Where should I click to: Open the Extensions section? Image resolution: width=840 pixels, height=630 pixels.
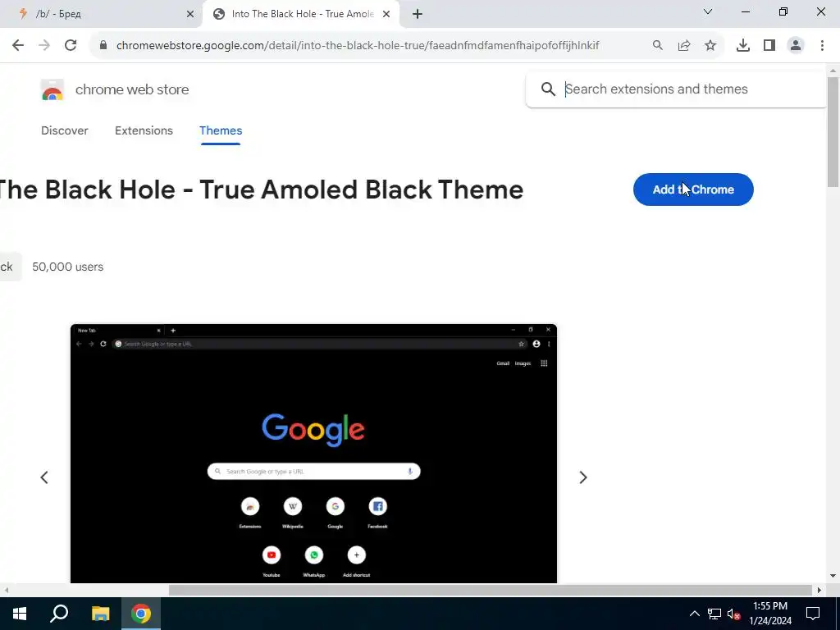(144, 130)
